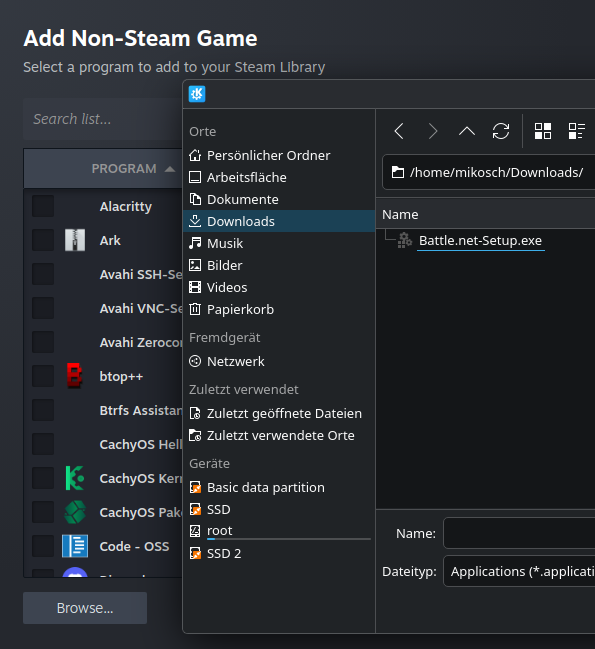Navigate up to parent folder
Screen dimensions: 595x649
pyautogui.click(x=467, y=131)
